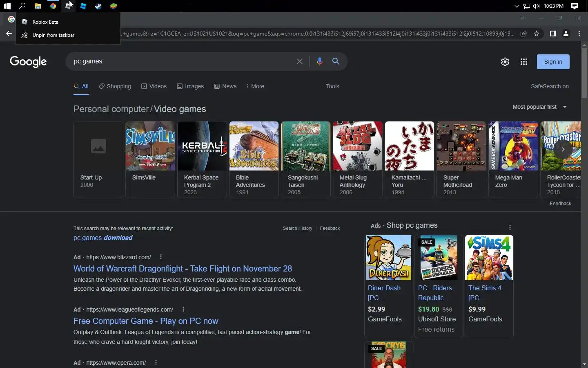588x368 pixels.
Task: Switch to the Shopping tab
Action: (115, 87)
